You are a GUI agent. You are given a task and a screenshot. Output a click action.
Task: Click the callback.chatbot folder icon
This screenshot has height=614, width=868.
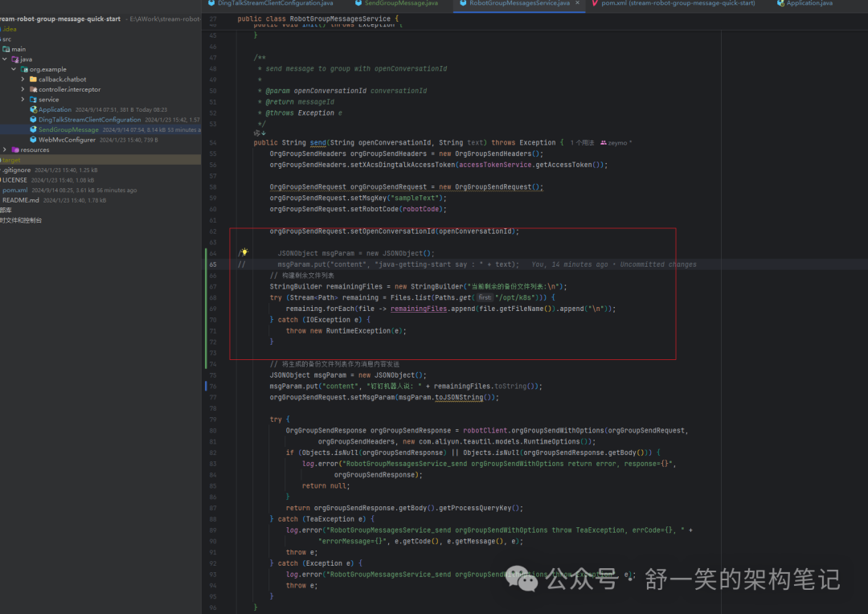tap(33, 80)
